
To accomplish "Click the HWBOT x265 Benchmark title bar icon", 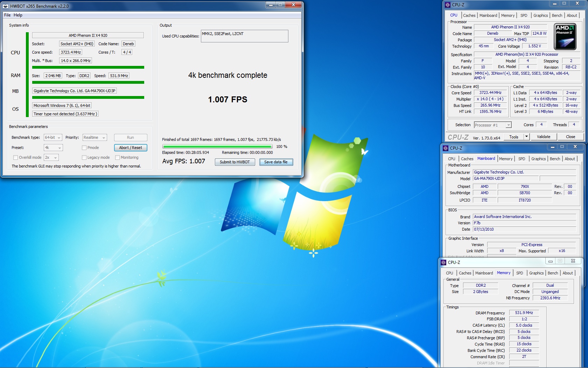I will (6, 6).
